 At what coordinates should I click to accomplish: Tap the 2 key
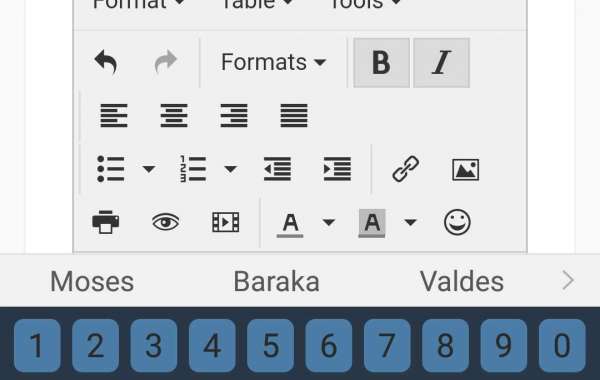click(95, 346)
